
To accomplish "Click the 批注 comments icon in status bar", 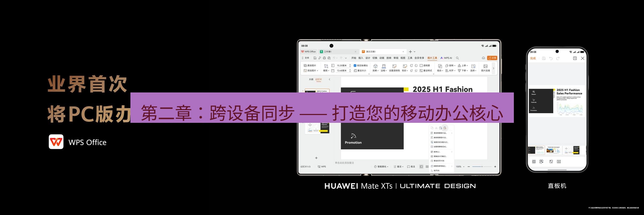I will [411, 167].
